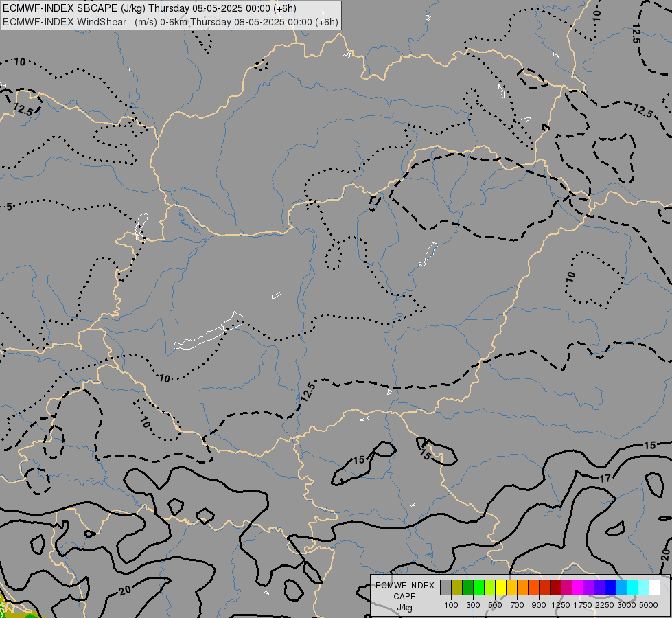
Task: Click the gray swatch in CAPE legend
Action: pyautogui.click(x=445, y=587)
